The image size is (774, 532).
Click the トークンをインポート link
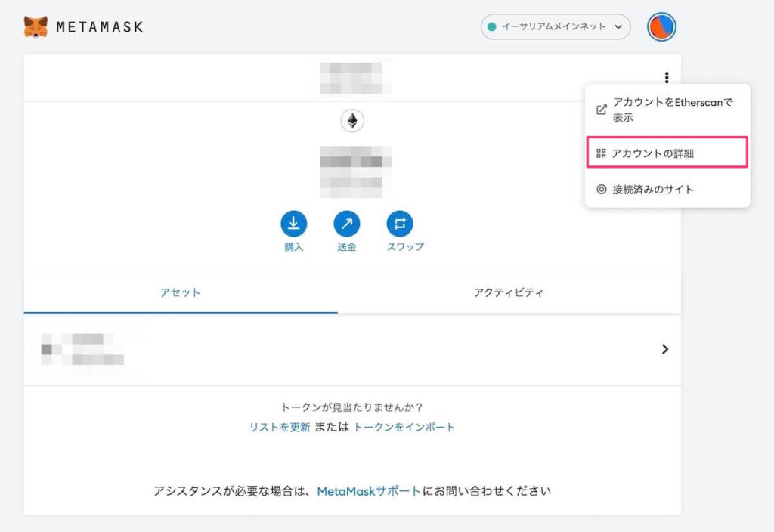pos(404,427)
